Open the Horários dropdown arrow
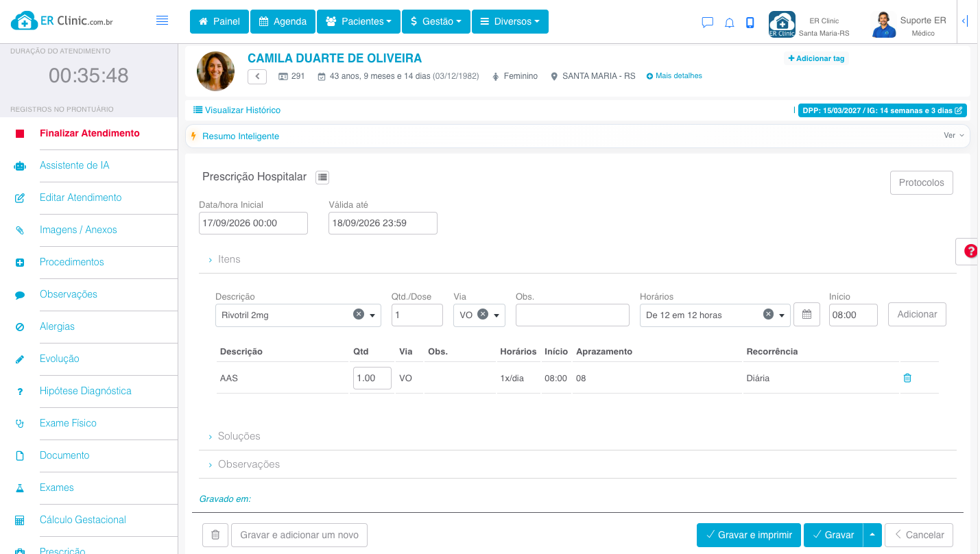This screenshot has width=980, height=554. coord(782,315)
